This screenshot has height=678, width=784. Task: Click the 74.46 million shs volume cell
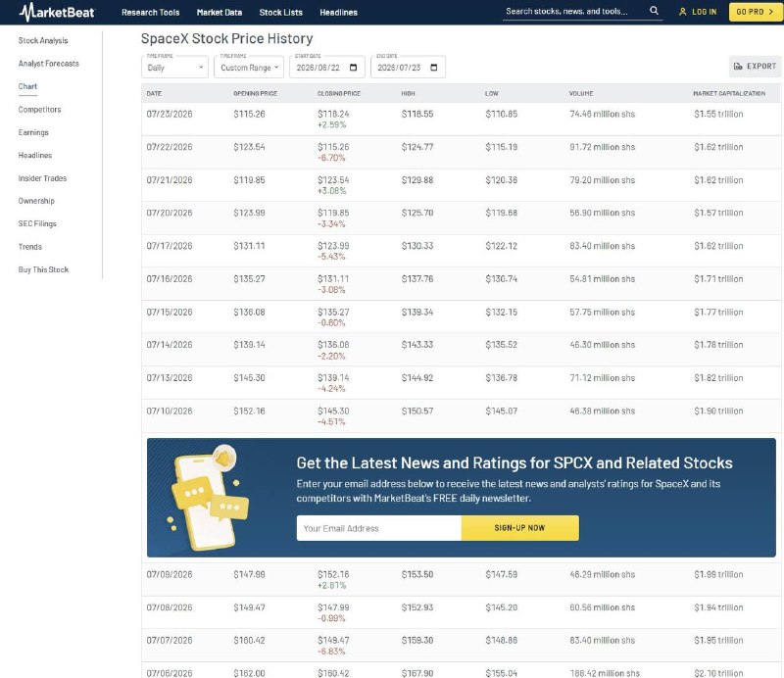click(603, 114)
